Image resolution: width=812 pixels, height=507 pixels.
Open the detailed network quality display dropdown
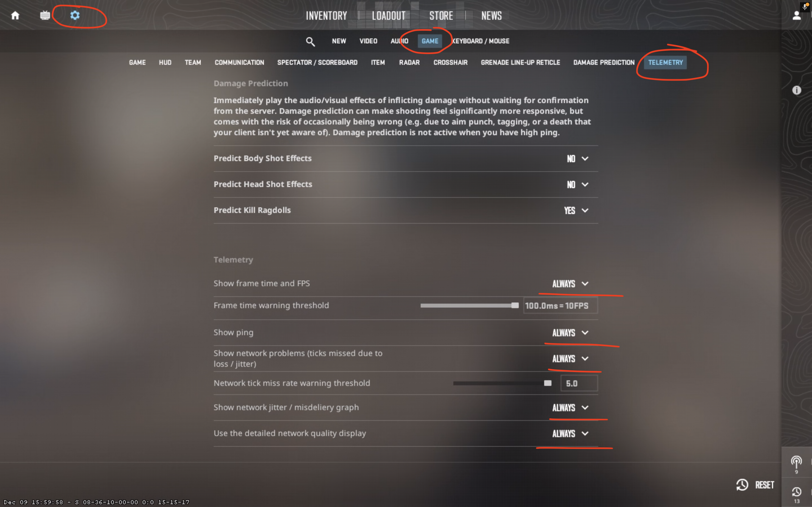(x=570, y=433)
